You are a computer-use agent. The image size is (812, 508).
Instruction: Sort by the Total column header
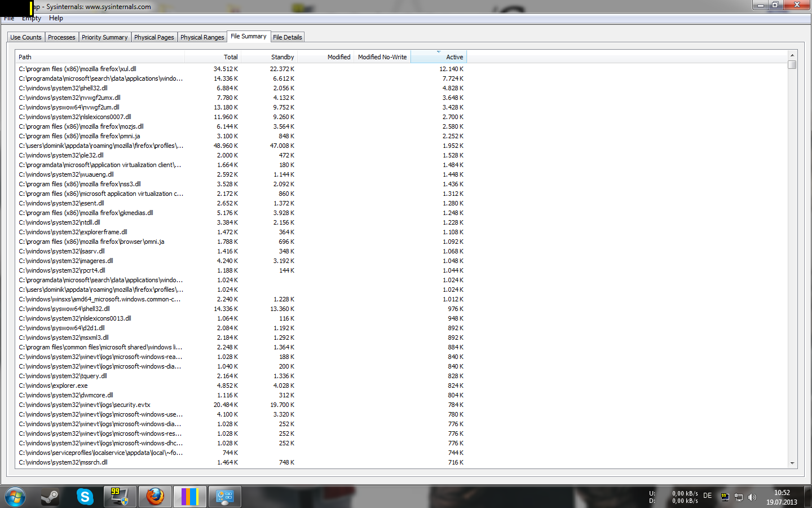(x=213, y=57)
